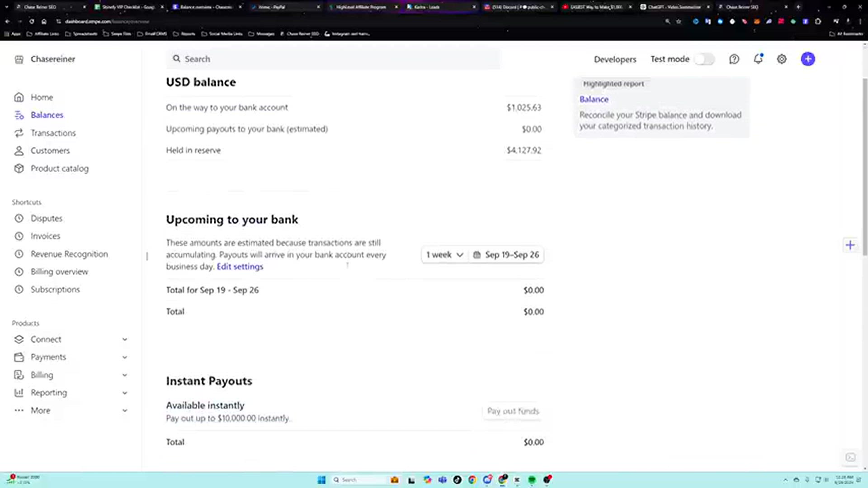Screen dimensions: 868x488
Task: Expand the More menu chevron
Action: tap(125, 411)
